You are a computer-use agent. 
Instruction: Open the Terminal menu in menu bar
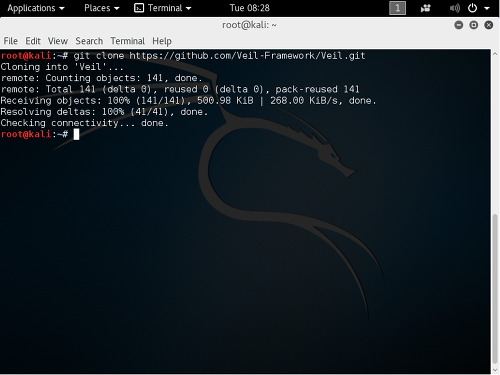(x=128, y=41)
